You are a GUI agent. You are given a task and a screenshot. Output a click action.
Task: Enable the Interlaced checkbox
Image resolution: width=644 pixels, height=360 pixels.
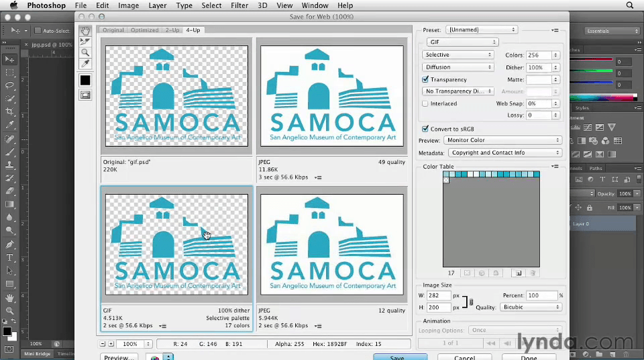[425, 103]
